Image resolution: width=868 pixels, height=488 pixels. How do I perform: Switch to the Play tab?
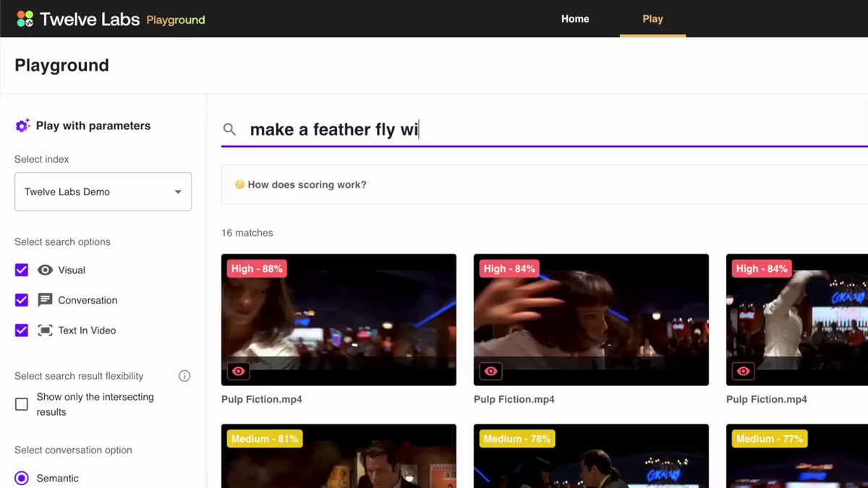click(x=652, y=19)
